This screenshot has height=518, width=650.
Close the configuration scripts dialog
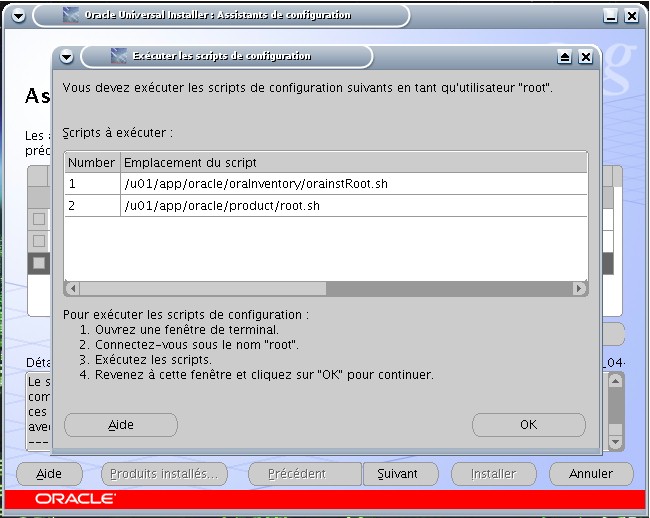pyautogui.click(x=585, y=57)
